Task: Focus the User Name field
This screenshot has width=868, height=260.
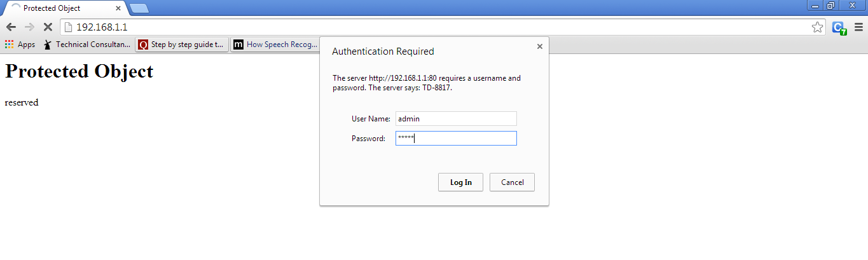Action: click(x=456, y=118)
